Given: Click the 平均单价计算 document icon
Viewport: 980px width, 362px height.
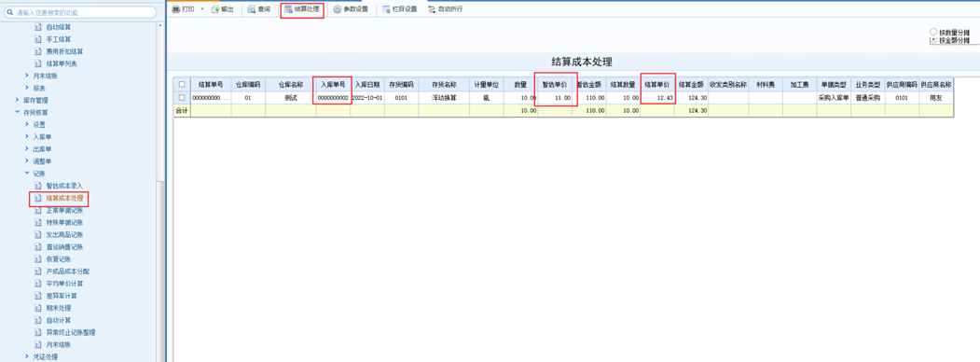Looking at the screenshot, I should pos(38,284).
